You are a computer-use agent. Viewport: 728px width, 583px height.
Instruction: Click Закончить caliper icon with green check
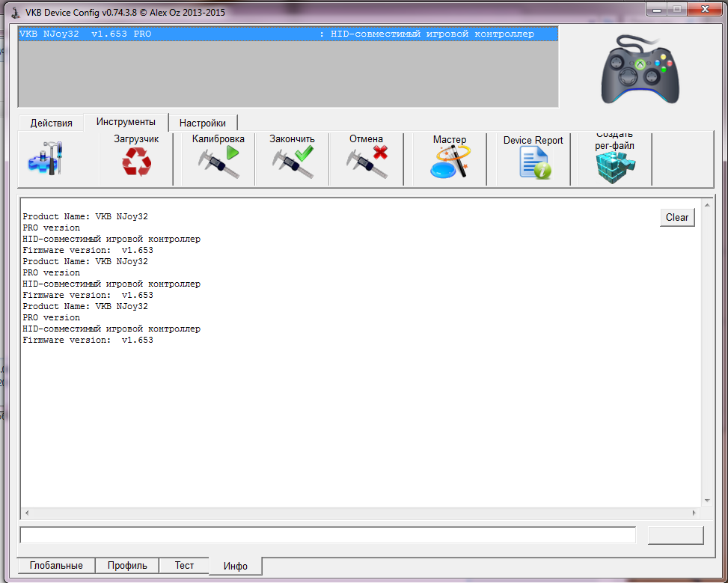292,162
